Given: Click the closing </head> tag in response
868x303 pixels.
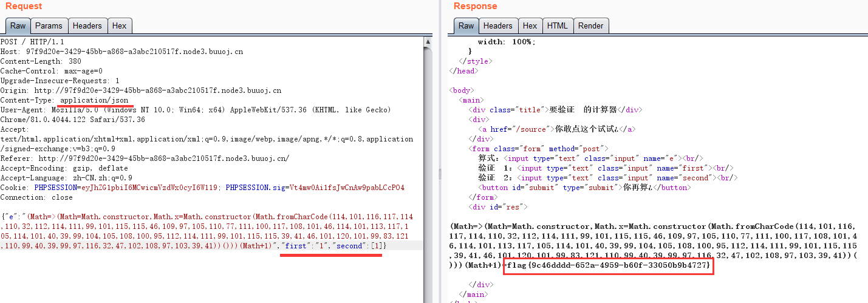Looking at the screenshot, I should [463, 71].
